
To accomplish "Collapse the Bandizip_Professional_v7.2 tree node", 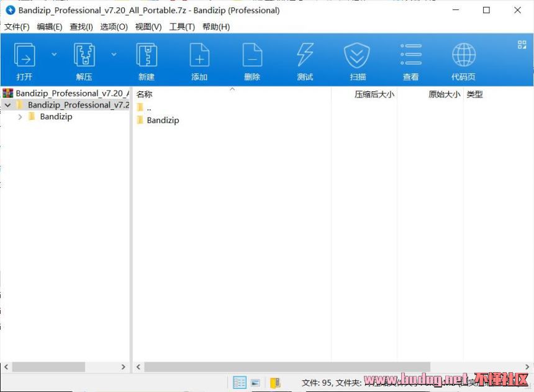I will pos(7,106).
